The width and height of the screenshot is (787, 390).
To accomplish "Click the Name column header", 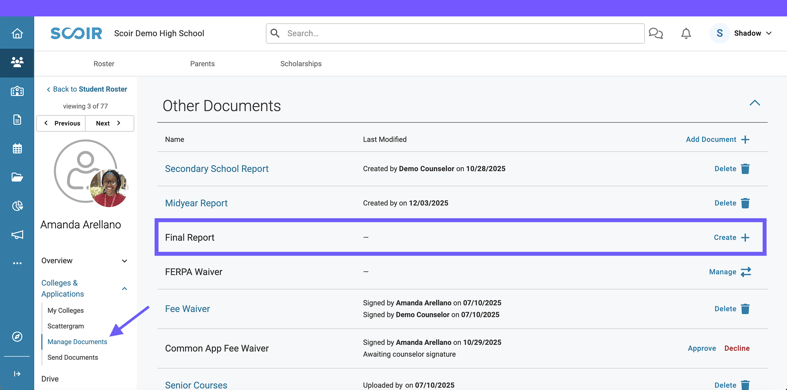I will 175,140.
